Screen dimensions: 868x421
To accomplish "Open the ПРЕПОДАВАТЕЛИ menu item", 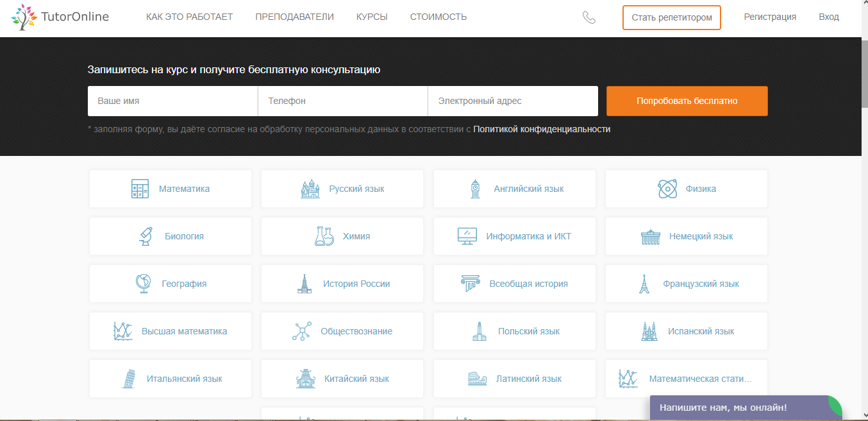I will pyautogui.click(x=294, y=17).
